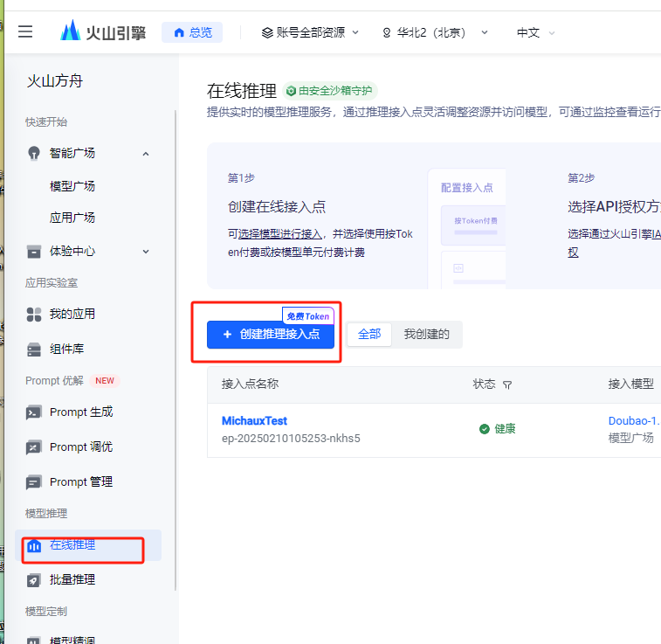Click the Prompt 生成 terminal icon
The image size is (661, 644).
click(x=34, y=412)
